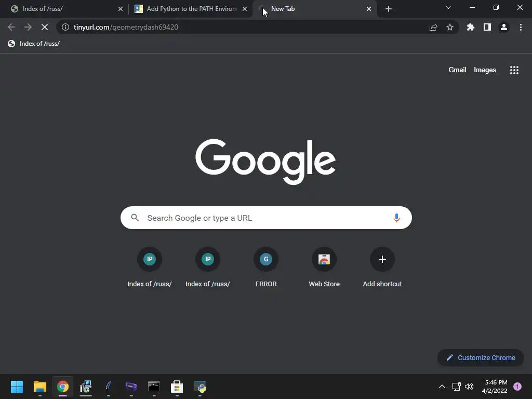
Task: Click the Google logo
Action: coord(265,162)
